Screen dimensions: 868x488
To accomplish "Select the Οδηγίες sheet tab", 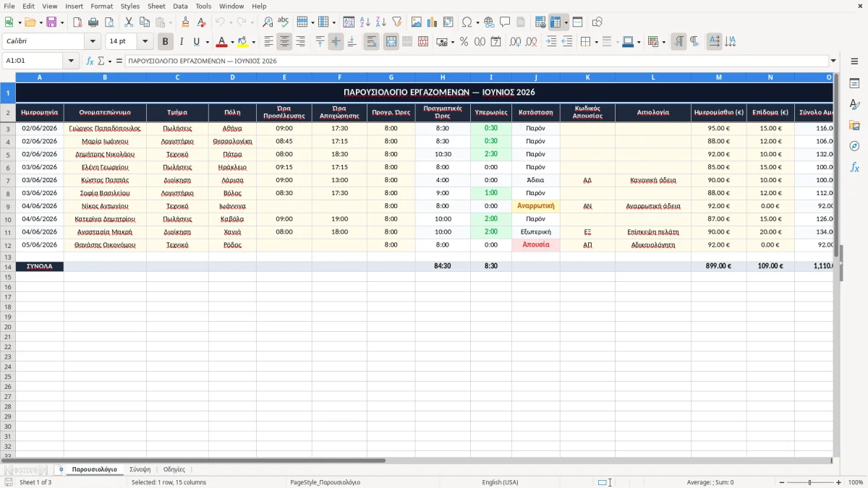I will [174, 469].
